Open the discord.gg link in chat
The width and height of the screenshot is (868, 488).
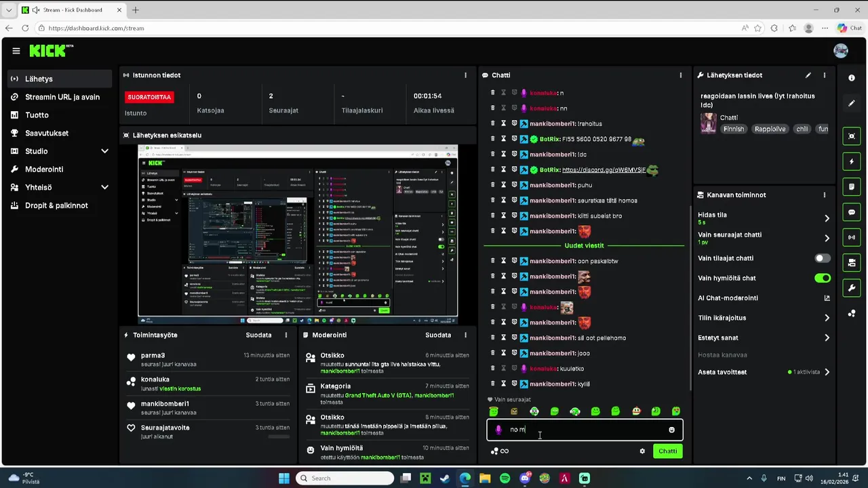pyautogui.click(x=604, y=170)
